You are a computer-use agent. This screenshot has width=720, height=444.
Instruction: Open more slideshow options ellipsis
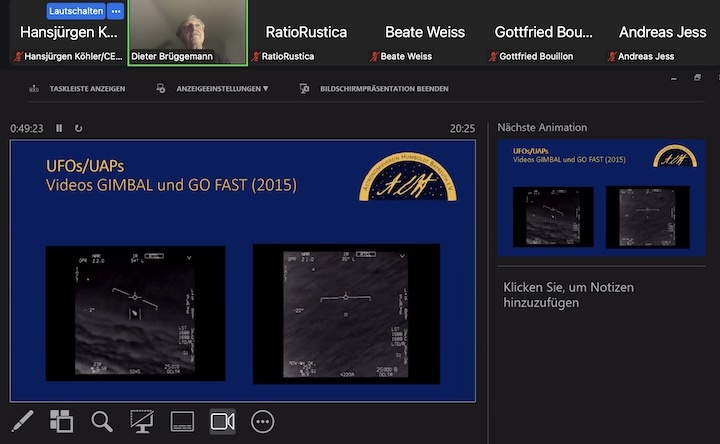pyautogui.click(x=263, y=421)
